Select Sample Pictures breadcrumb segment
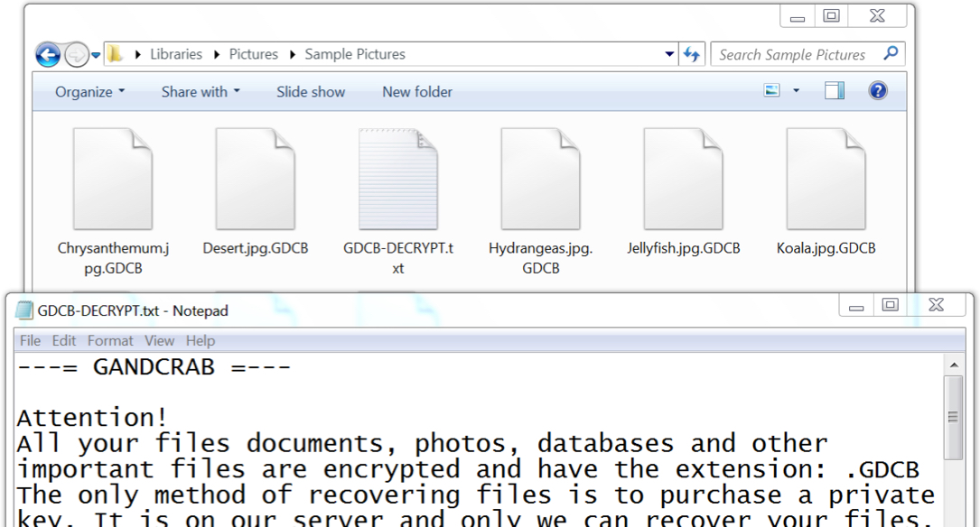Image resolution: width=980 pixels, height=527 pixels. [x=355, y=54]
